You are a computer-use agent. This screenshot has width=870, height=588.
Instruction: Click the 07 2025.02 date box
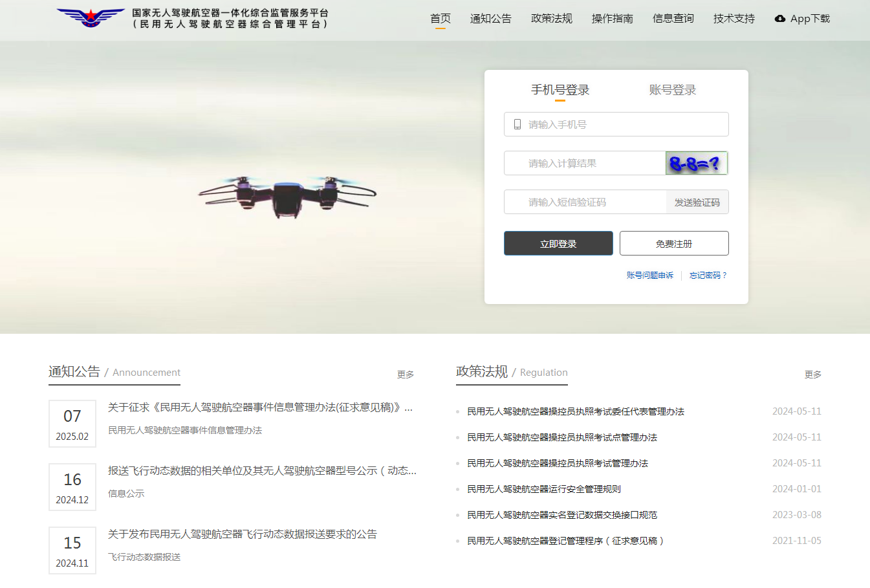pyautogui.click(x=72, y=424)
